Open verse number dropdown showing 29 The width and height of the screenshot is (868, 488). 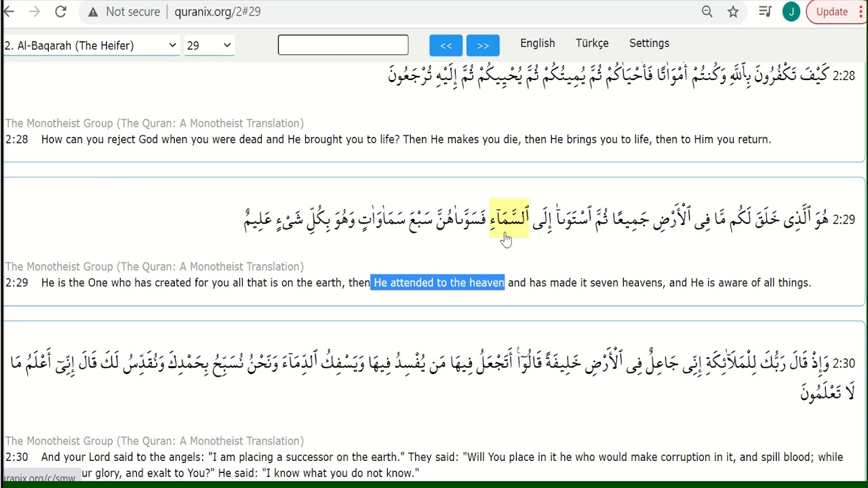click(210, 45)
